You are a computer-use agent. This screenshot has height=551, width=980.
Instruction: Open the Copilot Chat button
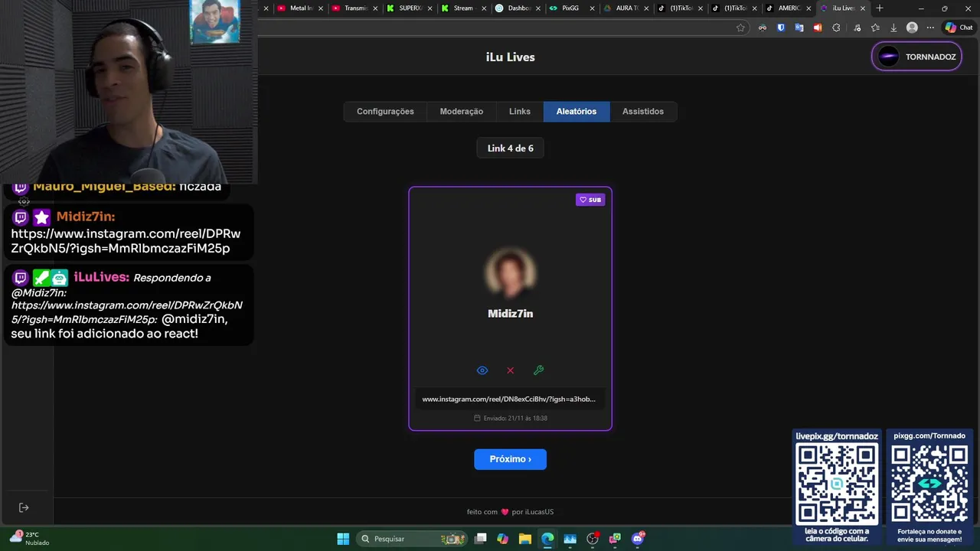959,28
